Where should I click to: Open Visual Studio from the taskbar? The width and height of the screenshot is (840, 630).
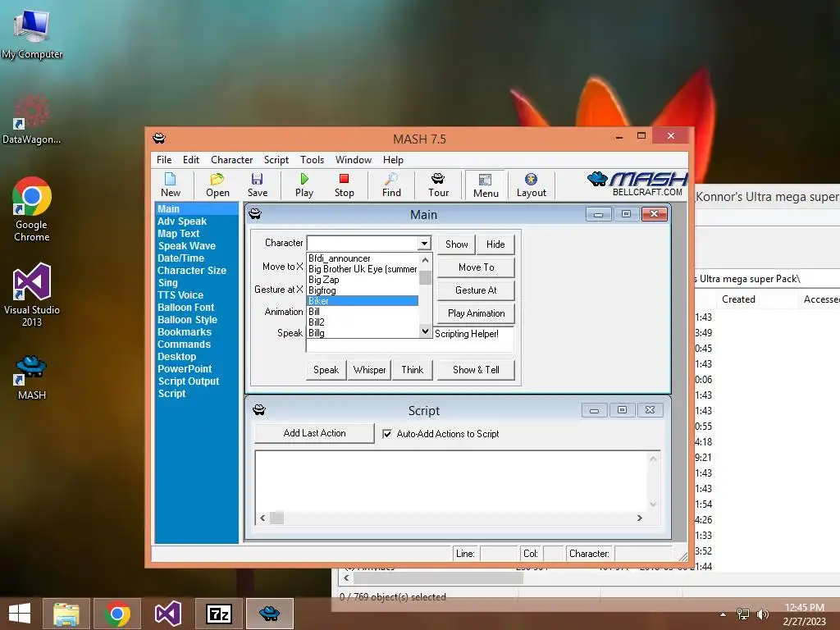pyautogui.click(x=168, y=614)
